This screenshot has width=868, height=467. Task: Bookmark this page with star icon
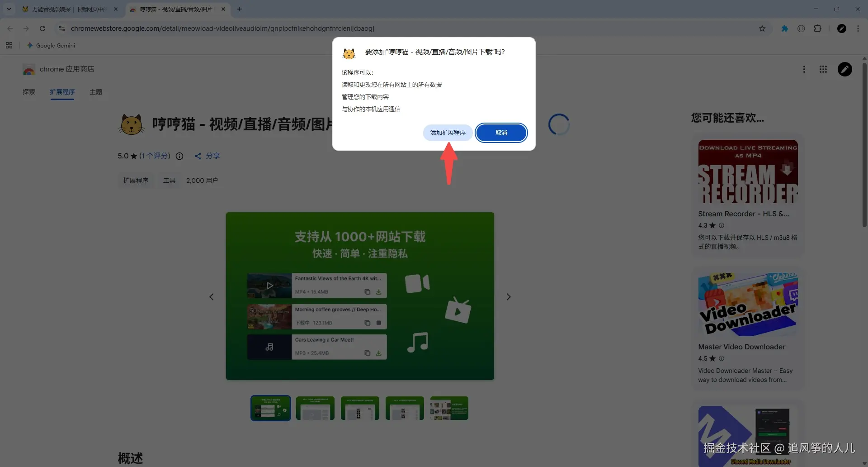pos(762,29)
